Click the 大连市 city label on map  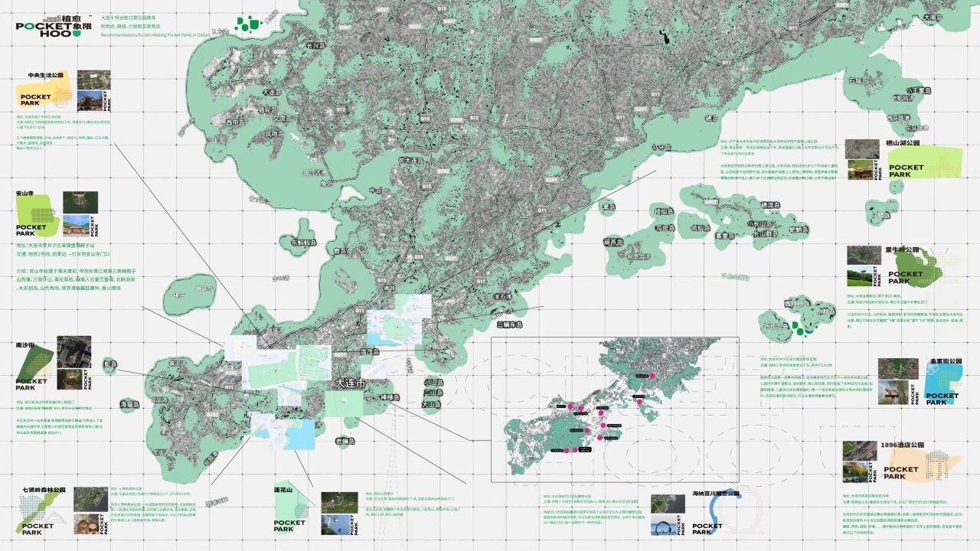tap(351, 383)
